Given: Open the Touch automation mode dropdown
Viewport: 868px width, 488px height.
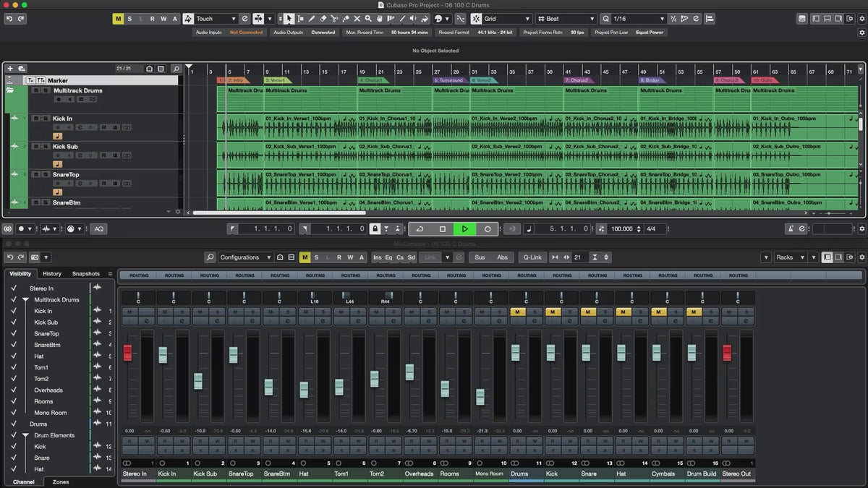Looking at the screenshot, I should (x=216, y=19).
